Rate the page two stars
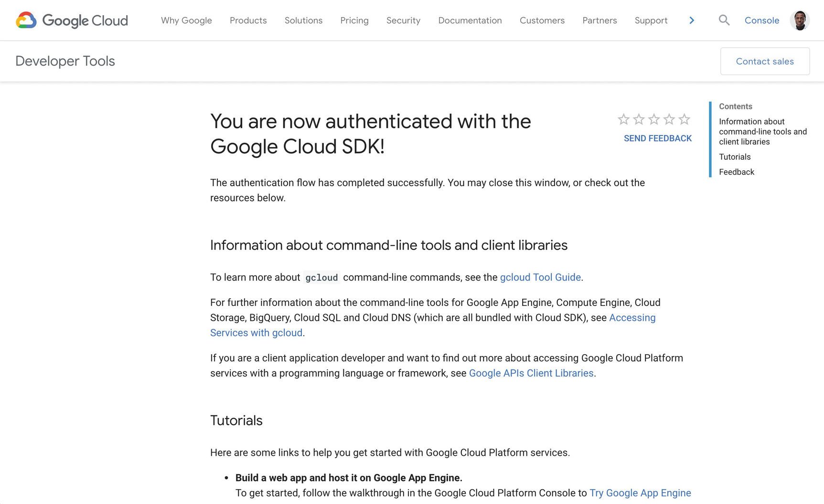This screenshot has width=824, height=504. [639, 119]
